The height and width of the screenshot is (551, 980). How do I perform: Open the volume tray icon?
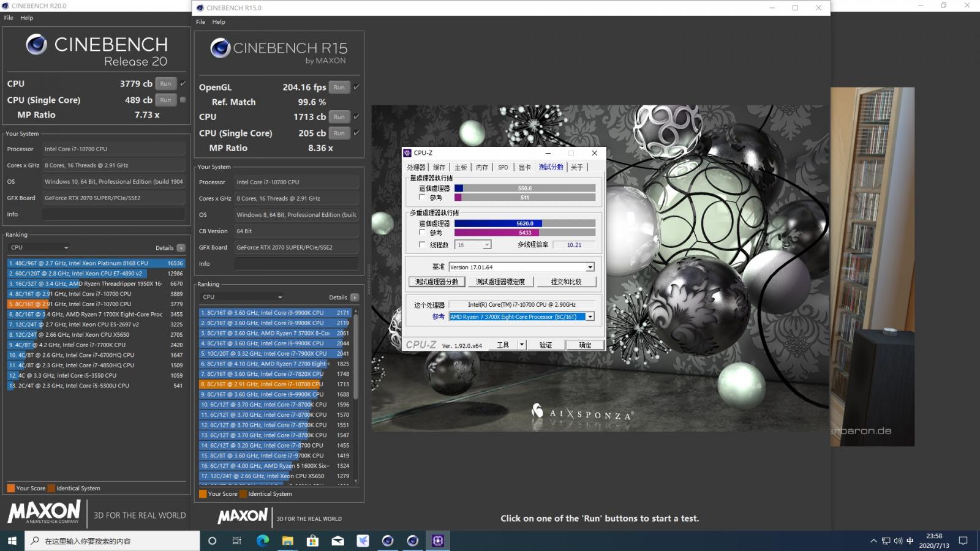pos(898,541)
